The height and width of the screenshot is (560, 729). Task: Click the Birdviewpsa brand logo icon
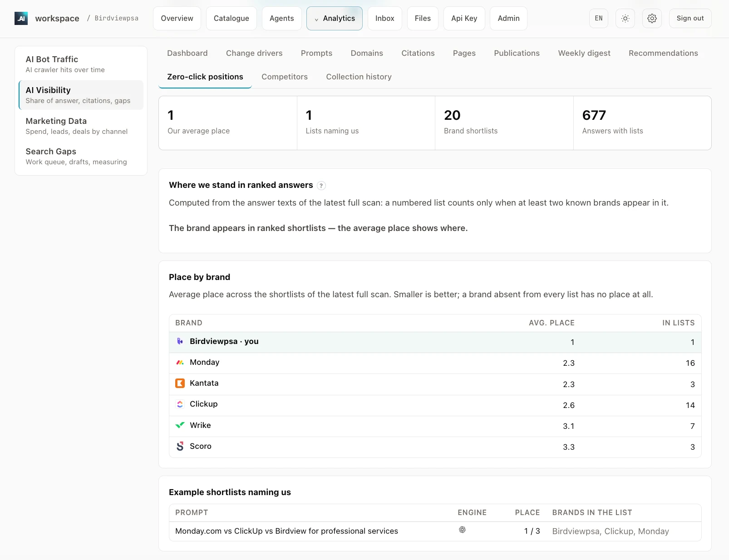180,341
